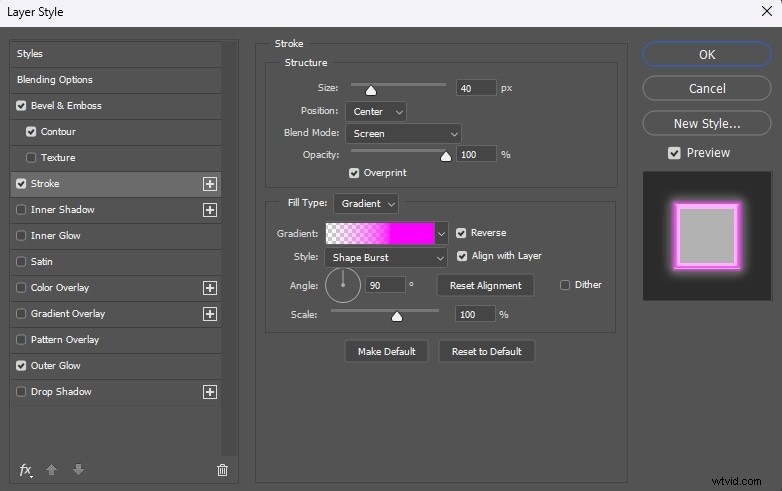Toggle the Preview checkbox
The image size is (782, 491).
[x=674, y=153]
